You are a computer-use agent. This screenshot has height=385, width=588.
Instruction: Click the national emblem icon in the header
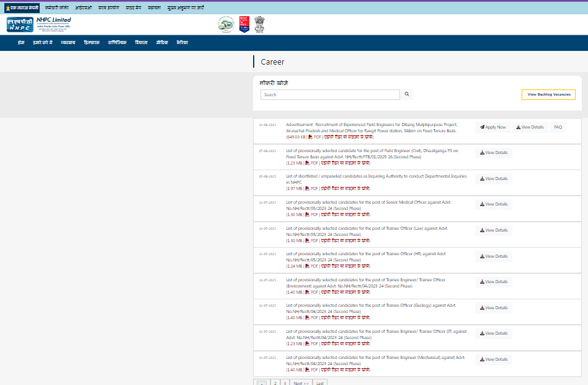click(x=259, y=24)
